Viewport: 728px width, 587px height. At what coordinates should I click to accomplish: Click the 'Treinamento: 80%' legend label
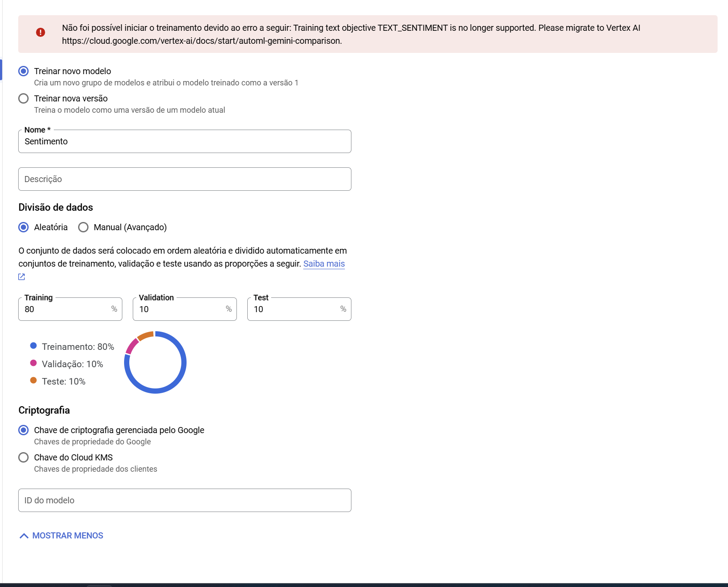[78, 347]
